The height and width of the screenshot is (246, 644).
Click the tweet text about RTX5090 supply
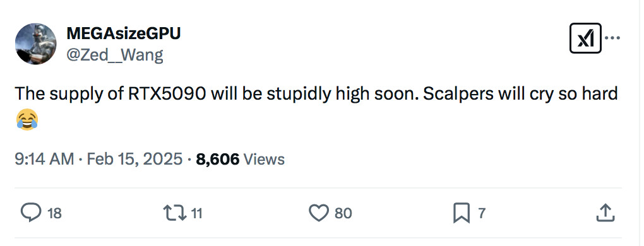tap(316, 107)
